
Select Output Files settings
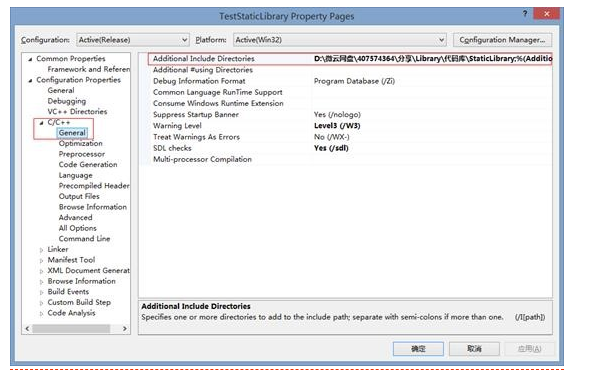[79, 196]
